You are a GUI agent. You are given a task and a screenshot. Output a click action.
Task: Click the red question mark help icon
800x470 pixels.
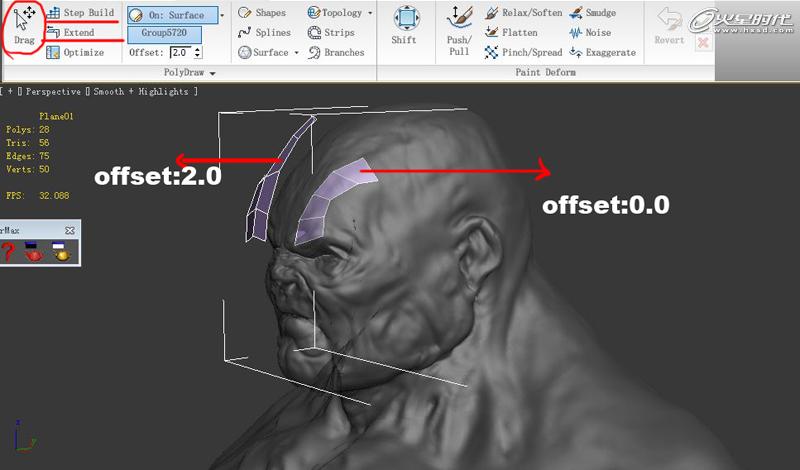tap(8, 252)
